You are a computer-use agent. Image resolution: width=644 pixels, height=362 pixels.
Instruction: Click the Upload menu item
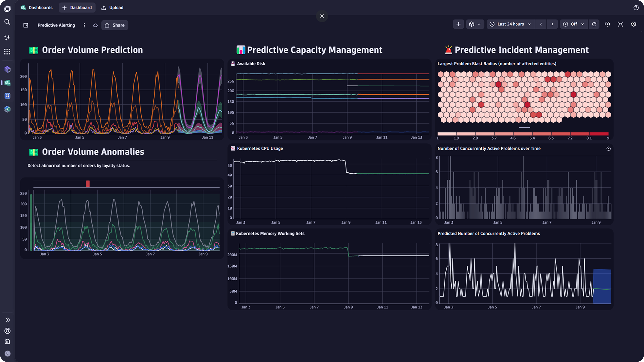coord(112,8)
